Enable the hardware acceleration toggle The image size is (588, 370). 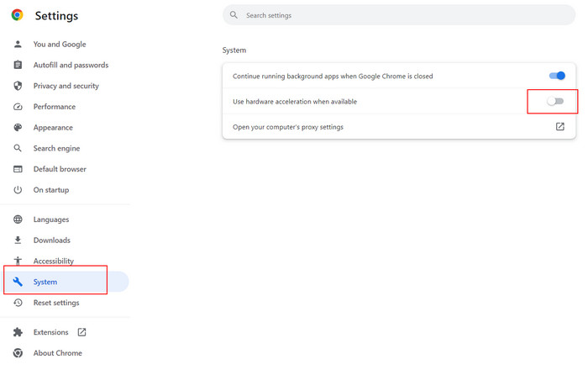555,101
